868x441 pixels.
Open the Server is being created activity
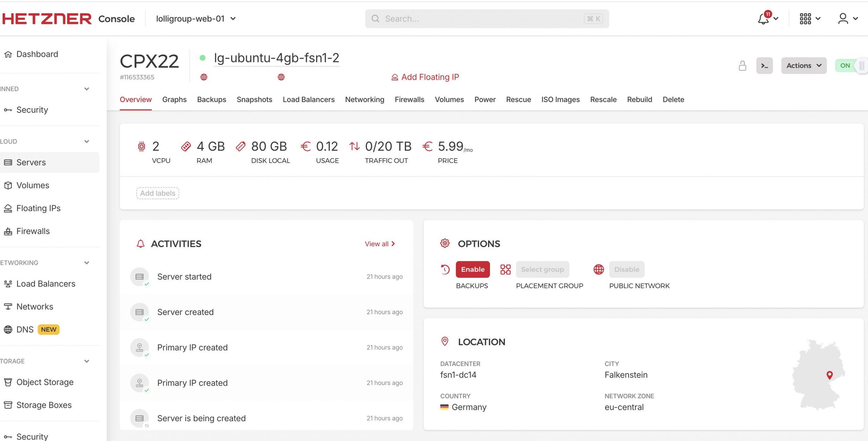click(266, 418)
